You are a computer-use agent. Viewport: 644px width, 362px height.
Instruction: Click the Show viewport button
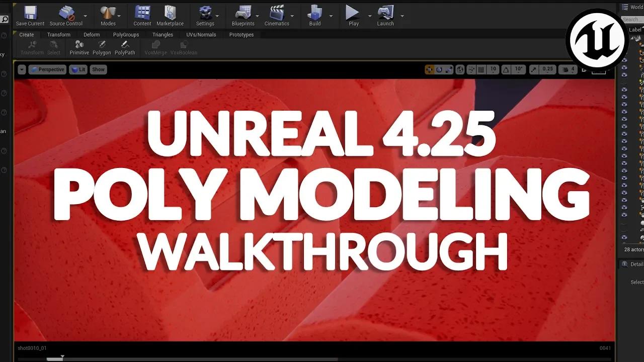point(98,69)
